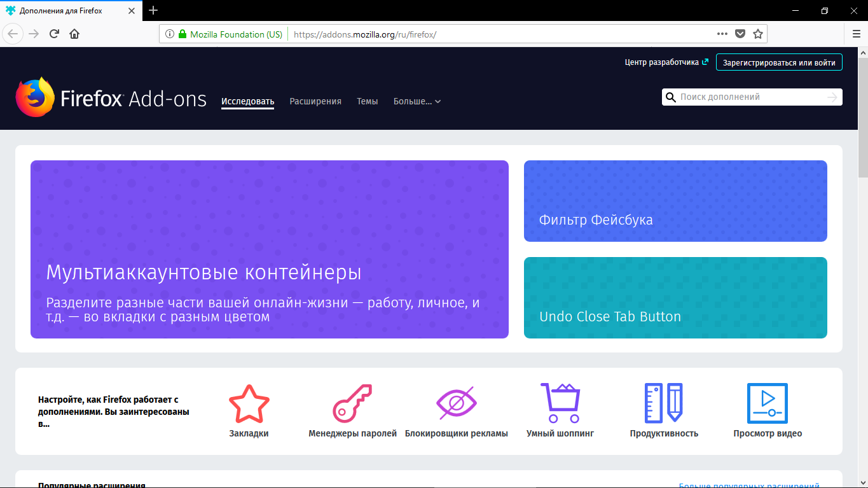Click the Популярные расширения heading
The width and height of the screenshot is (868, 488).
pos(92,485)
